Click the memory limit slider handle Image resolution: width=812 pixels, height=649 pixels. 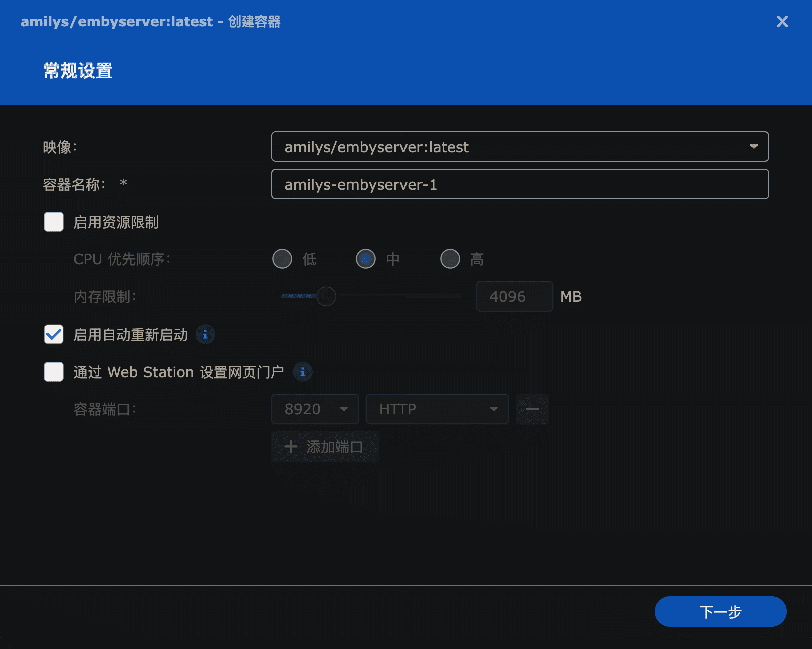coord(326,296)
